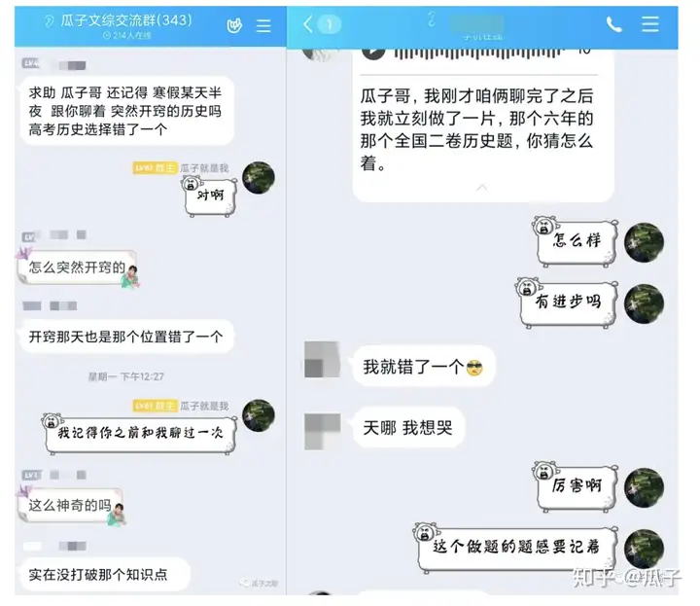
Task: Go back using the left chevron arrow
Action: (307, 24)
